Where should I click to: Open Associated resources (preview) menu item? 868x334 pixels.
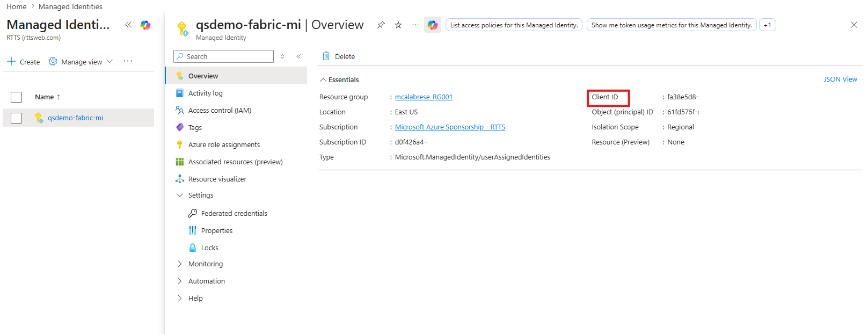(236, 162)
